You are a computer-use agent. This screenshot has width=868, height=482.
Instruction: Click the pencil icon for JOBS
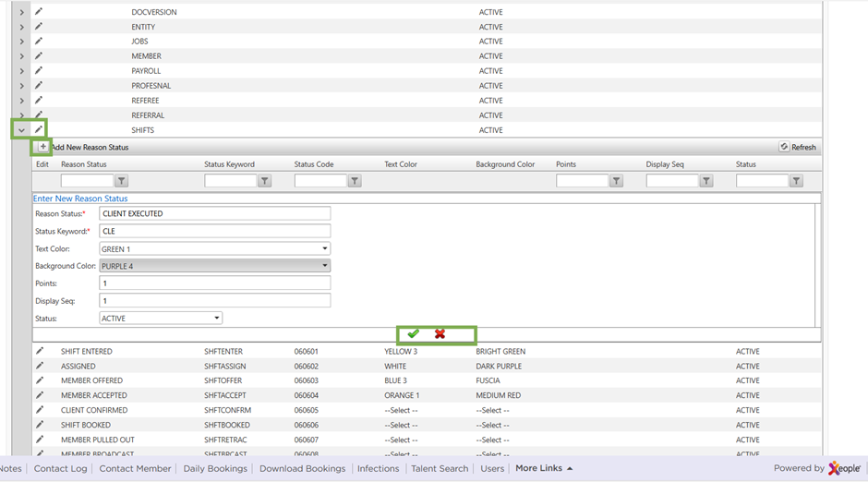click(x=39, y=41)
